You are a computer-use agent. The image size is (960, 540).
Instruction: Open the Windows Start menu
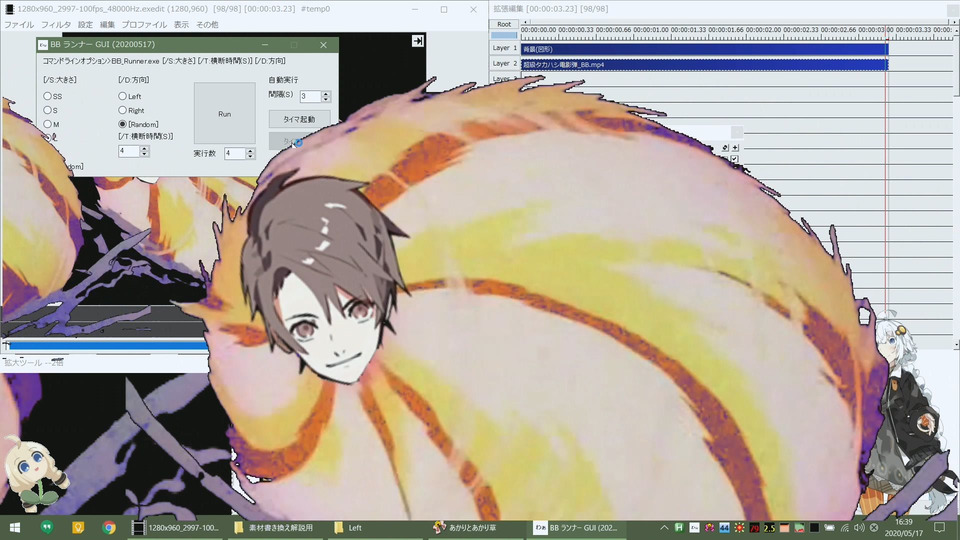pyautogui.click(x=15, y=528)
